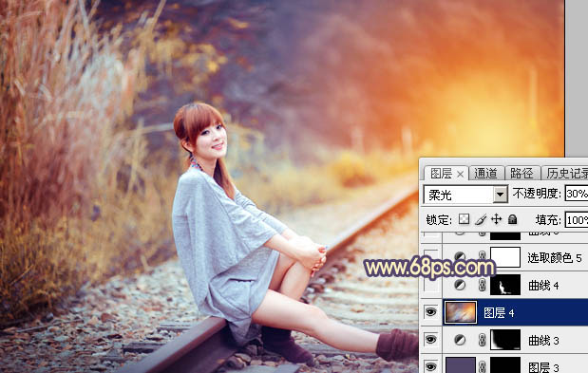The width and height of the screenshot is (588, 373).
Task: Select layer named 选取颜色 5
Action: click(555, 257)
